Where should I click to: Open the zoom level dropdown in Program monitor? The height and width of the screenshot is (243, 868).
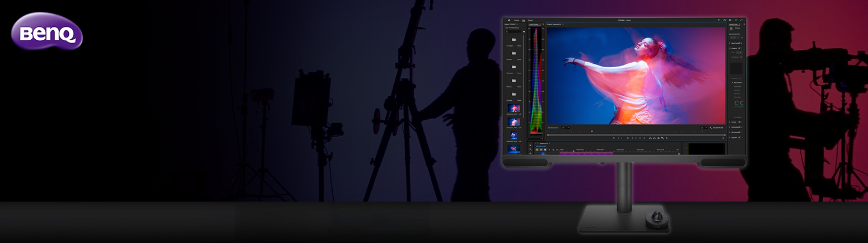(566, 128)
